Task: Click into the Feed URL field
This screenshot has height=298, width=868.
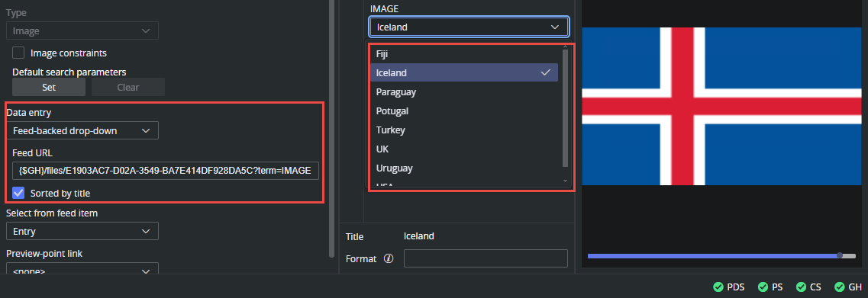Action: pyautogui.click(x=166, y=171)
